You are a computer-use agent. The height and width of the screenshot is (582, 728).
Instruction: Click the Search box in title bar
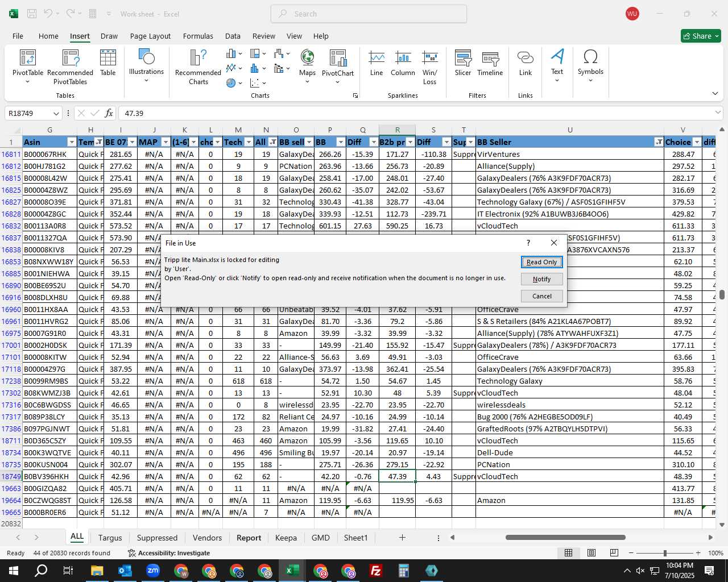click(x=369, y=14)
